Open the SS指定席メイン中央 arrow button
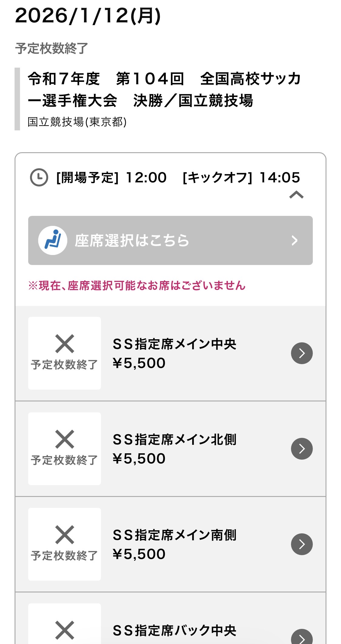The image size is (341, 644). [x=302, y=353]
